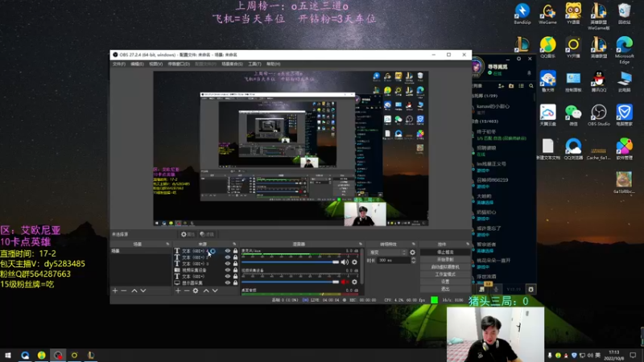Image resolution: width=644 pixels, height=362 pixels.
Task: Click the 开始录制 start recording button
Action: pos(445,259)
